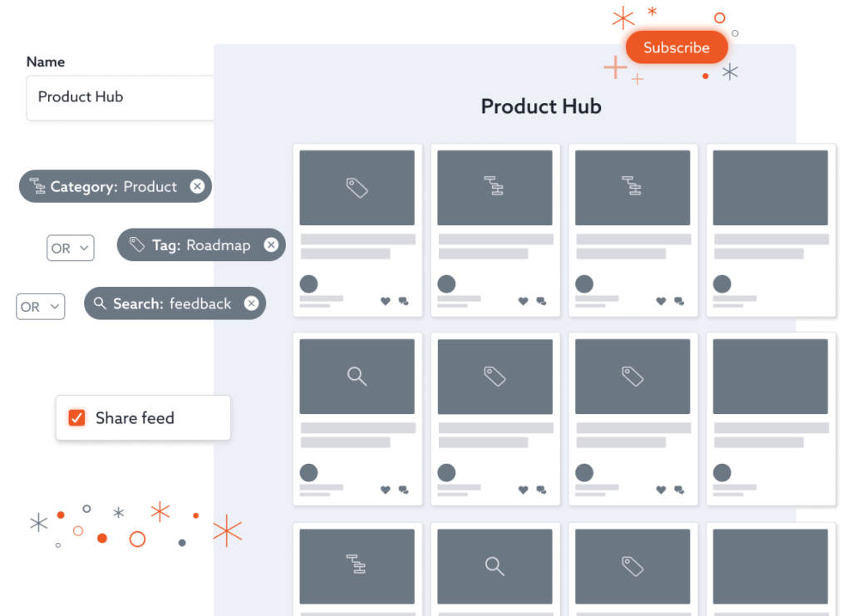The height and width of the screenshot is (616, 851).
Task: Open the first OR operator dropdown
Action: click(70, 248)
